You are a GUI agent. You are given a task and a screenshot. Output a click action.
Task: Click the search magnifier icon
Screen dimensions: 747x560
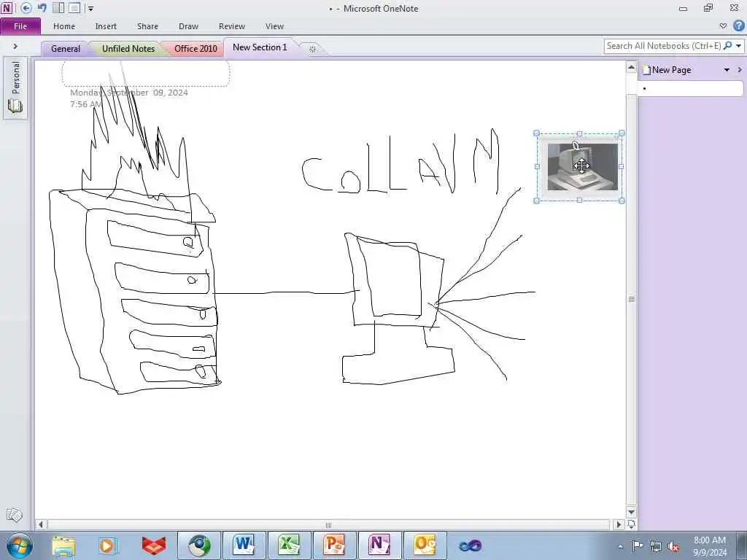(727, 46)
